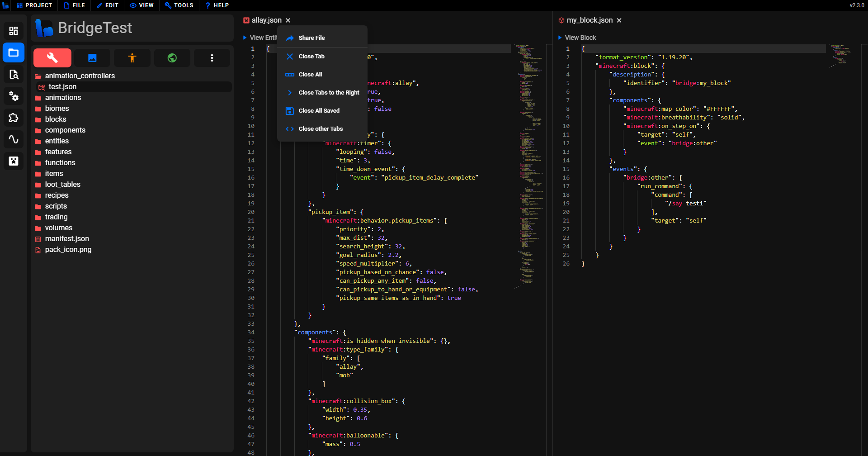This screenshot has height=456, width=868.
Task: Choose Share File from context menu
Action: [322, 38]
